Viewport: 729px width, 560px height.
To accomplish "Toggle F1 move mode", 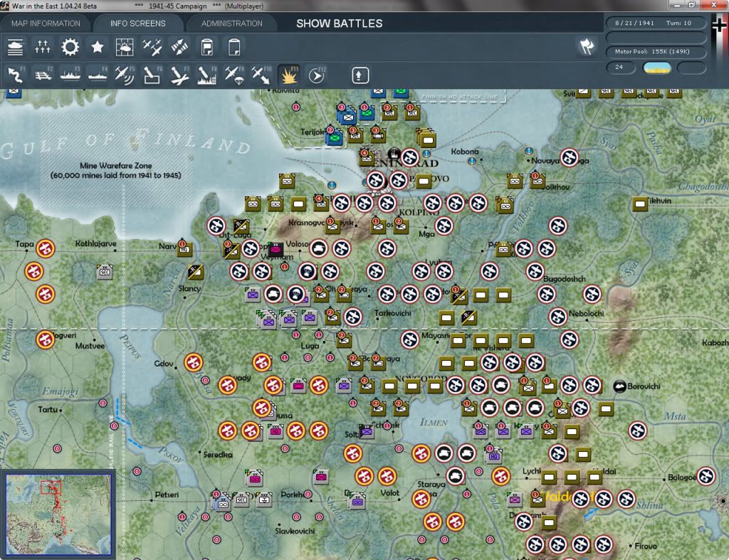I will click(16, 75).
